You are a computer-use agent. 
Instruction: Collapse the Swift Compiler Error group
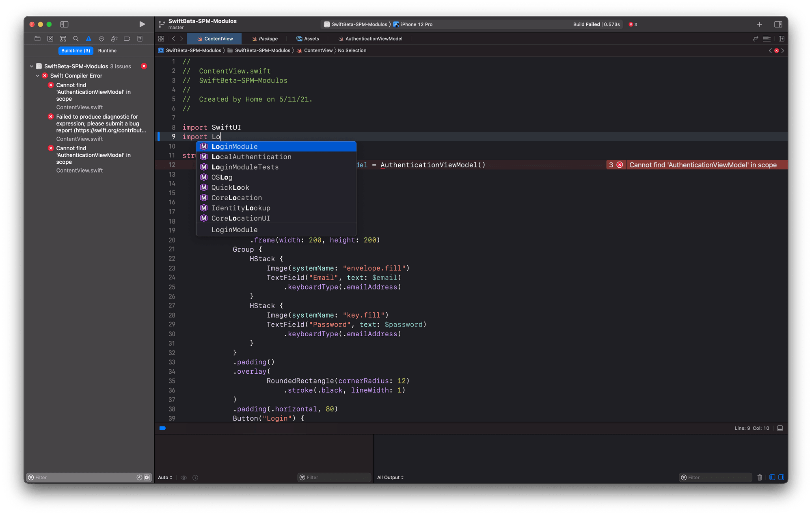click(38, 76)
